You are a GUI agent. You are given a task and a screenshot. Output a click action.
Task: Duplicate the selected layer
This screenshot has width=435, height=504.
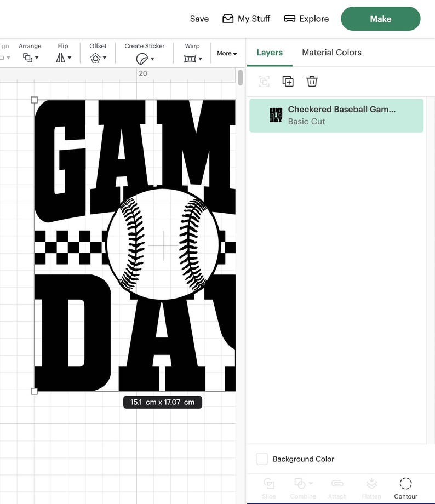288,81
